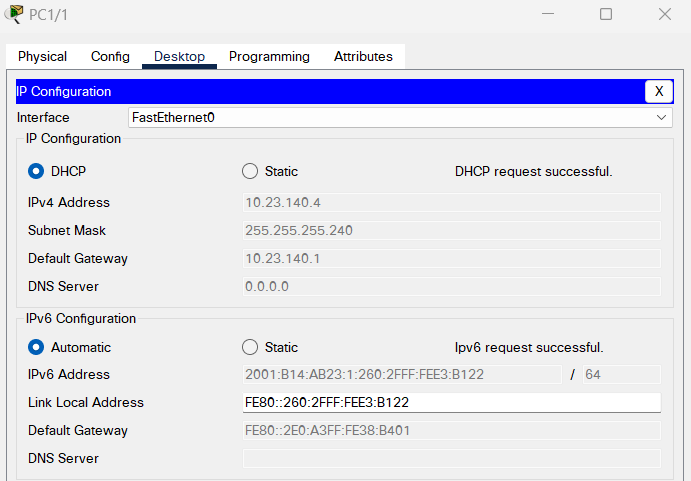Click the 'IPv6 Configuration' group heading
691x481 pixels.
(81, 318)
